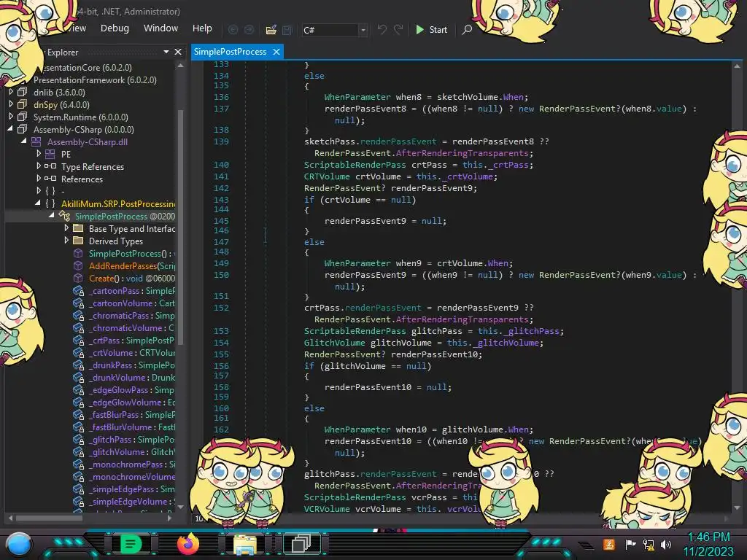Click the Type References node icon

(x=50, y=166)
